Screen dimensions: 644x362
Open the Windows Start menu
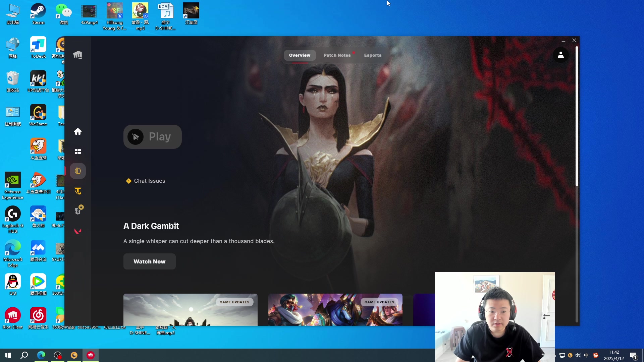coord(8,355)
